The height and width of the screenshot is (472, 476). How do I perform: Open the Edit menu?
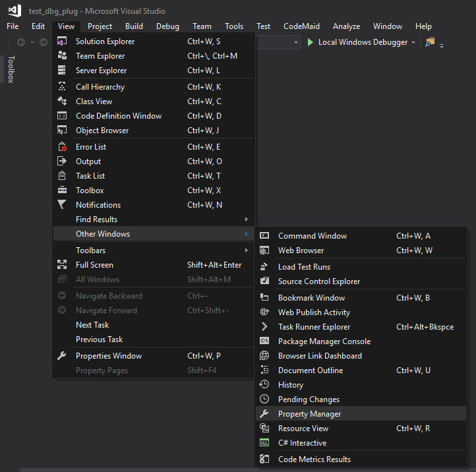click(38, 26)
